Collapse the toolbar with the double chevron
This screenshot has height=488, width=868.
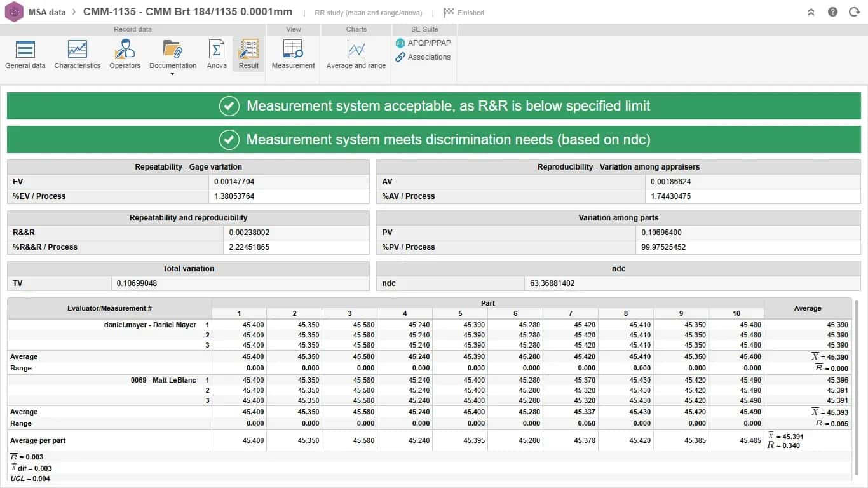tap(811, 12)
